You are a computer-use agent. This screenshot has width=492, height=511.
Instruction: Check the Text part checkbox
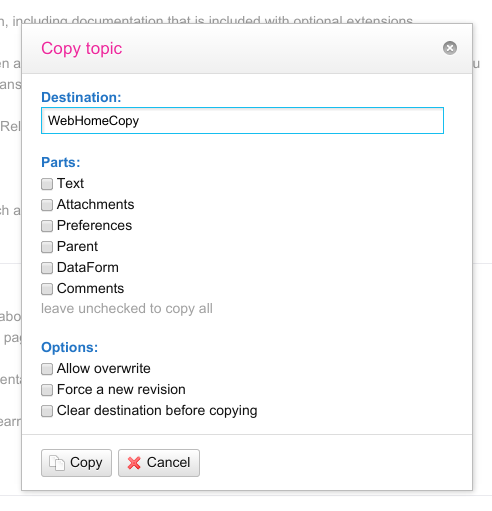47,184
